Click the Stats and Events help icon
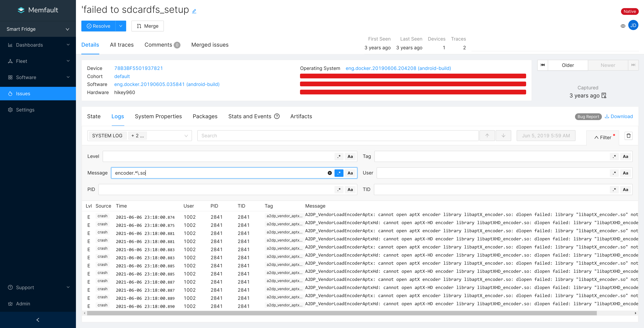The height and width of the screenshot is (328, 644). [x=277, y=116]
